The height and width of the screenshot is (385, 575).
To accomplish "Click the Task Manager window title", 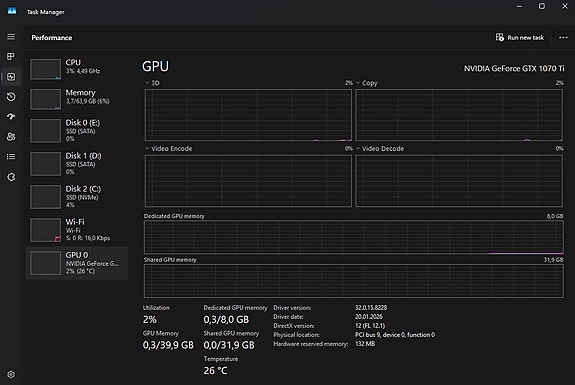I will pos(45,12).
